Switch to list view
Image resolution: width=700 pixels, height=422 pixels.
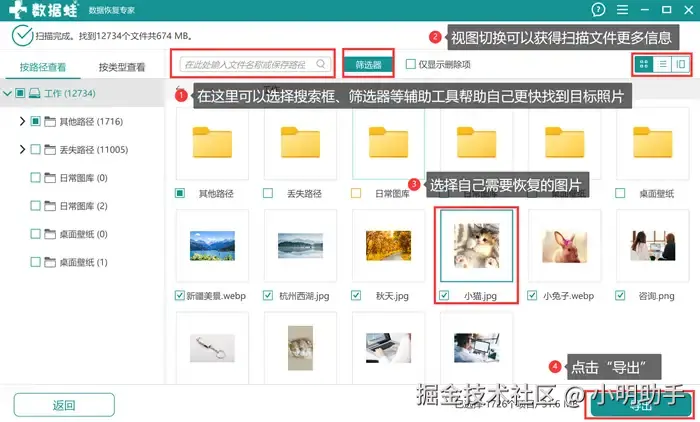(x=663, y=64)
